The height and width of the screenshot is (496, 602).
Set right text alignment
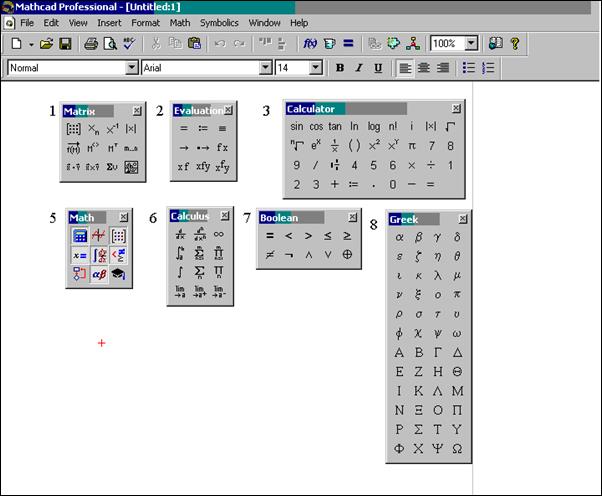pyautogui.click(x=443, y=68)
